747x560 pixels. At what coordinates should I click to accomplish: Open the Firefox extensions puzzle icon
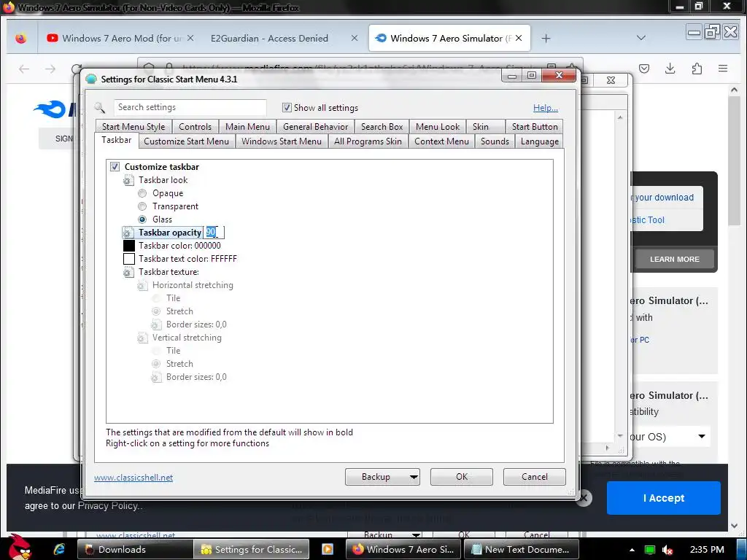[697, 69]
